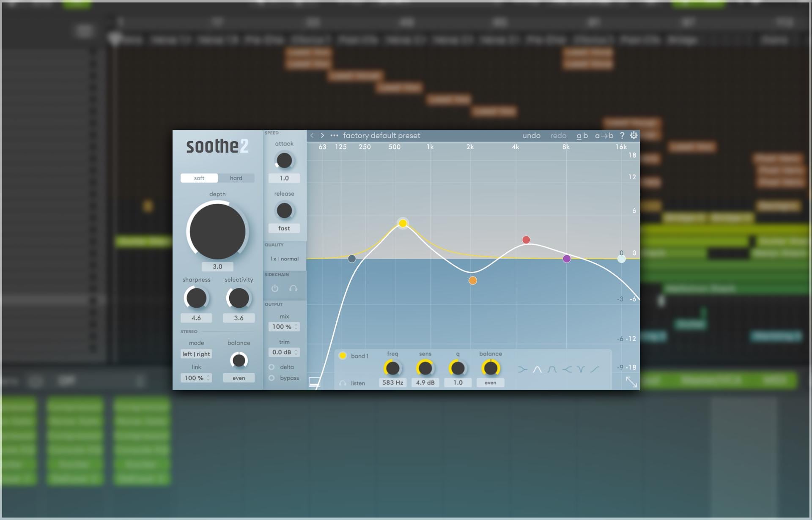Go to the previous preset arrow

[312, 136]
